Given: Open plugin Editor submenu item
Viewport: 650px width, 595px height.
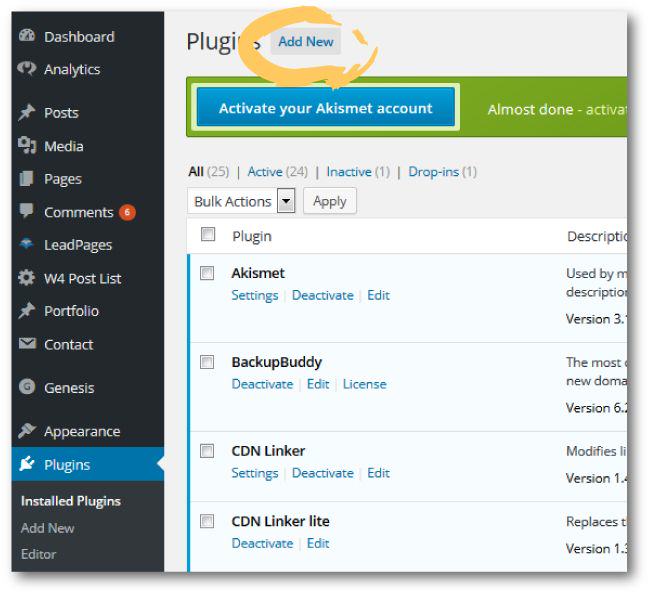Looking at the screenshot, I should (39, 554).
